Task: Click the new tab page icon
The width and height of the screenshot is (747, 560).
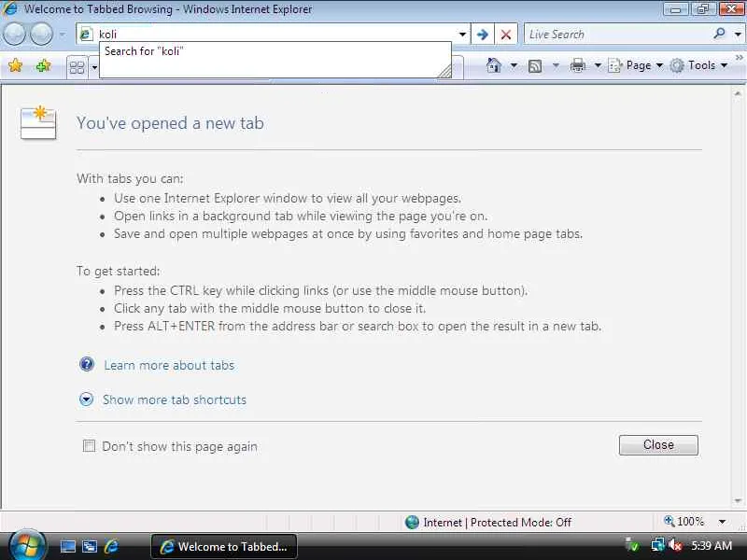Action: click(x=38, y=123)
